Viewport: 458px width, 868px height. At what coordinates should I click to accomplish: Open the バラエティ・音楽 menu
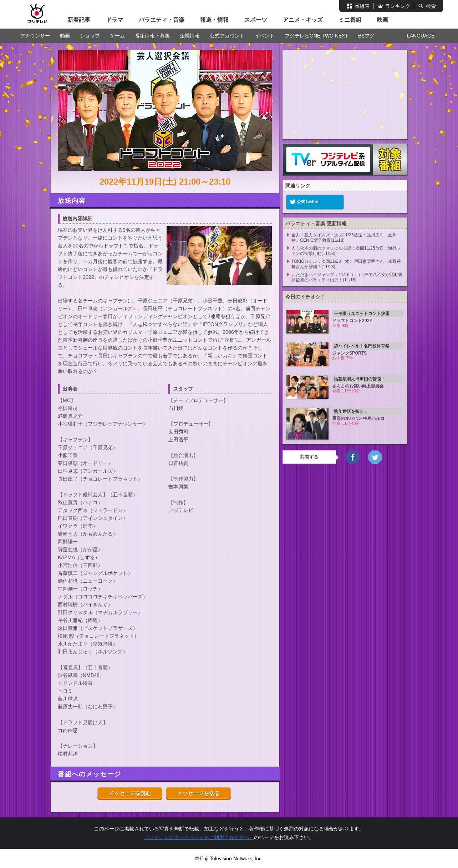click(x=162, y=20)
